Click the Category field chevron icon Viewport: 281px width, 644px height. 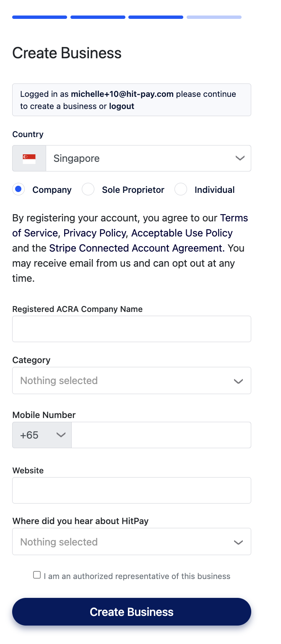pyautogui.click(x=238, y=381)
